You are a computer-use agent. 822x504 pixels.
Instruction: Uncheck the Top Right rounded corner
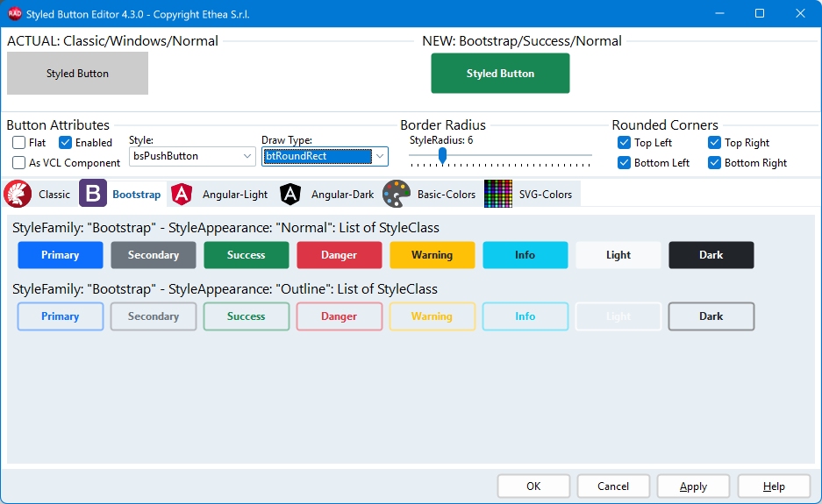(x=714, y=143)
